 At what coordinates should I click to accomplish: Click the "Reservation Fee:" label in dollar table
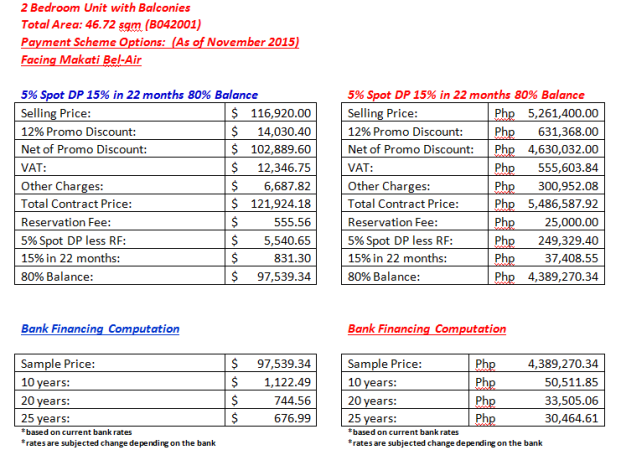pos(66,222)
